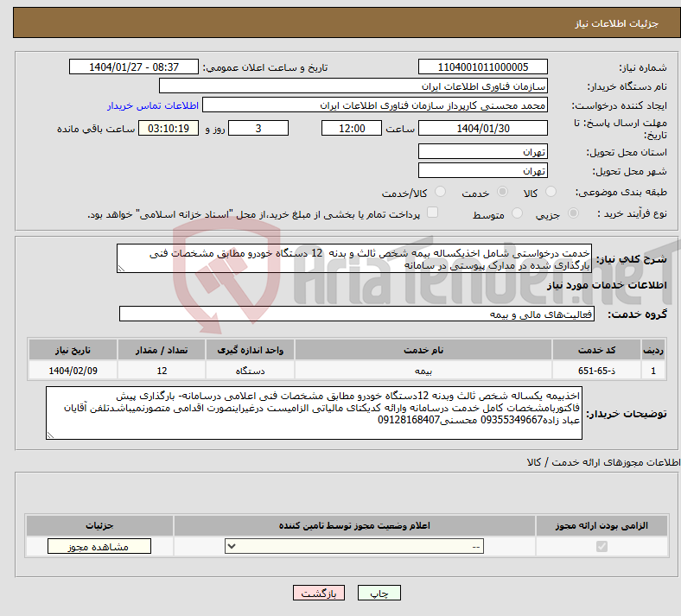Click the نام خدمت column header
Image resolution: width=681 pixels, height=616 pixels.
(423, 350)
